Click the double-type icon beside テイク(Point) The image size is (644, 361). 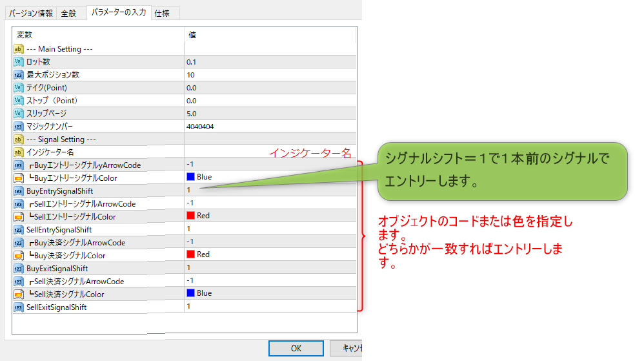coord(18,88)
